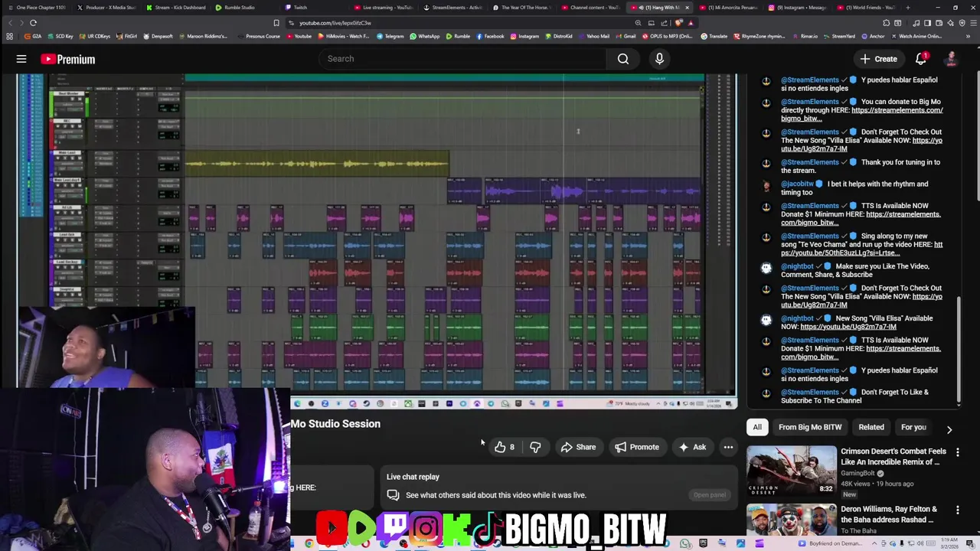Click the YouTube search input field

coord(462,59)
